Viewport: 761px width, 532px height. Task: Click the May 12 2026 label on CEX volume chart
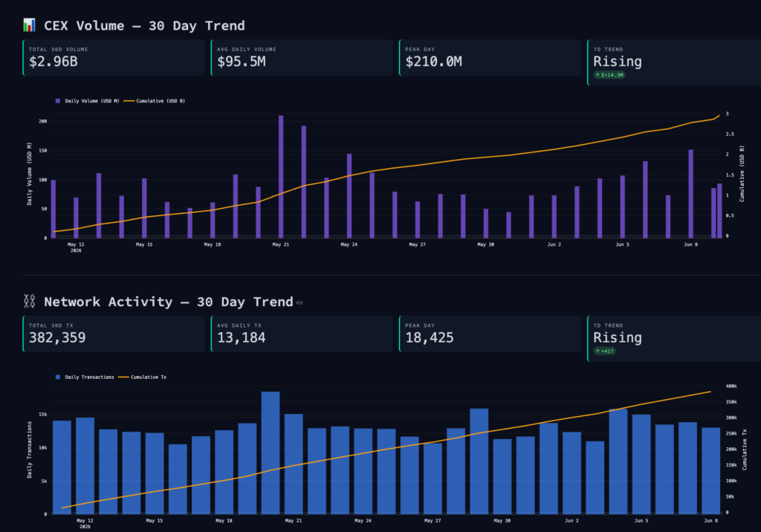coord(76,247)
